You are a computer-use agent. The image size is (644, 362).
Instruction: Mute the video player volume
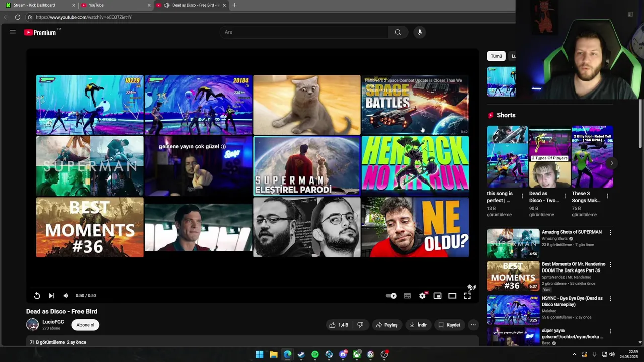[x=66, y=296]
